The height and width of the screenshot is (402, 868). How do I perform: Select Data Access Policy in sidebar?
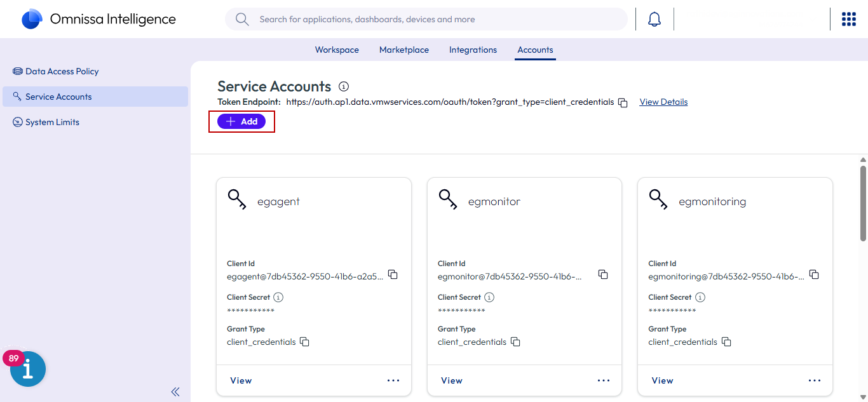pos(62,71)
